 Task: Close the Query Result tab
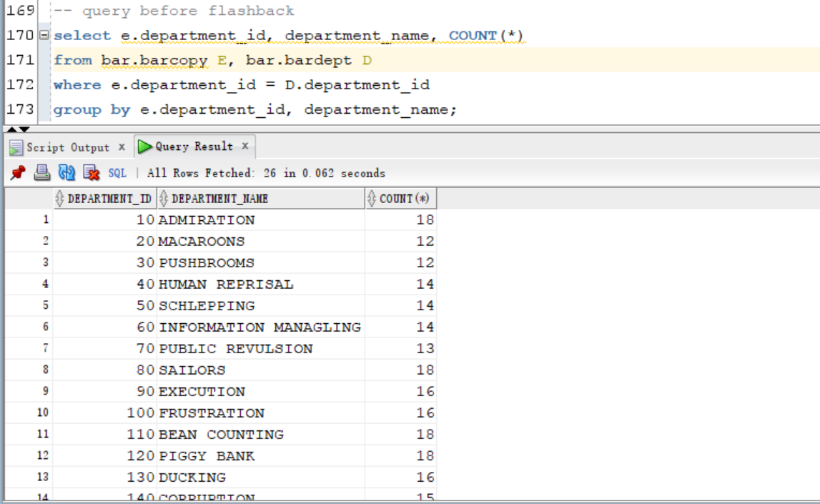coord(244,146)
